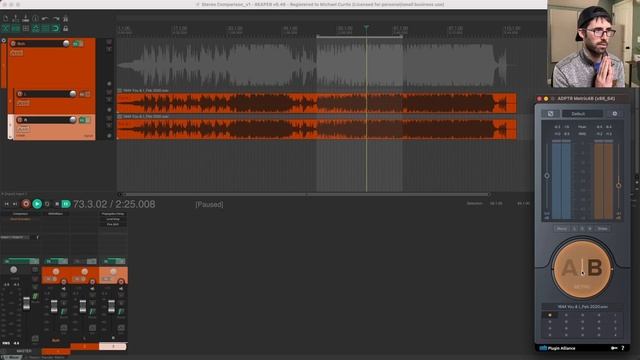The height and width of the screenshot is (360, 640).
Task: Click the key license icon in MetricAB
Action: coord(613,348)
